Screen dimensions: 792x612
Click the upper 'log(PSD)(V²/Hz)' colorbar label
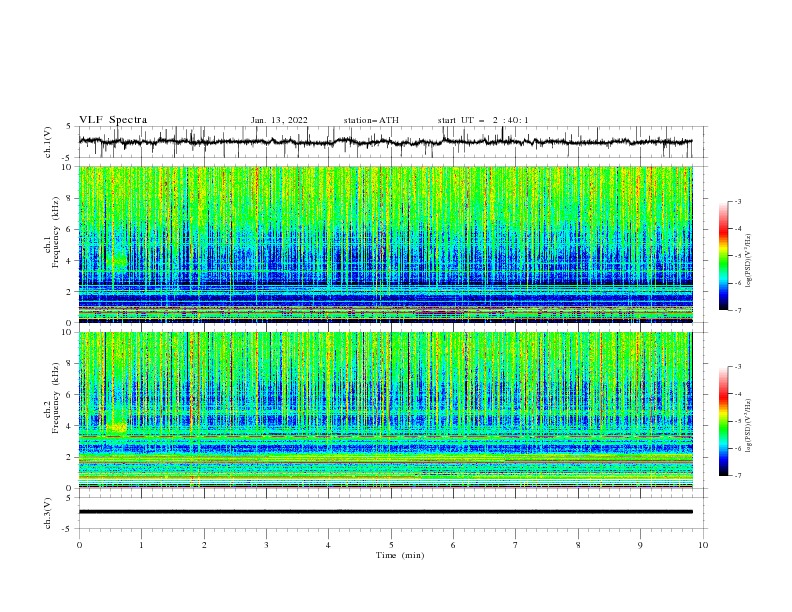click(x=748, y=261)
